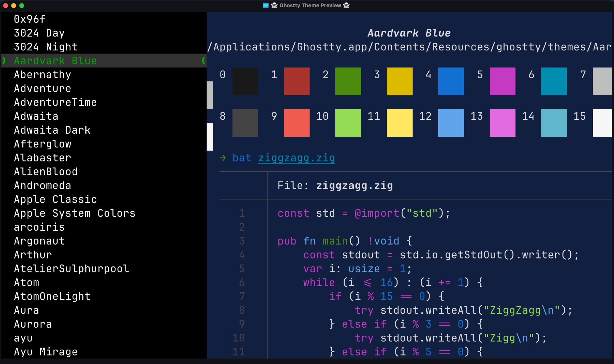Choose the AtomOneLight theme
614x364 pixels.
tap(52, 296)
